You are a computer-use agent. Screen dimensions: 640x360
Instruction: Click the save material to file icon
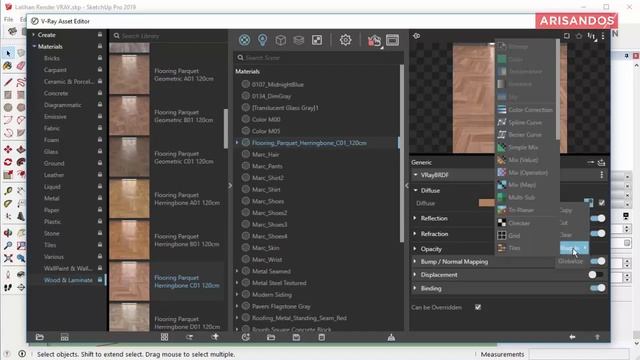pyautogui.click(x=296, y=337)
